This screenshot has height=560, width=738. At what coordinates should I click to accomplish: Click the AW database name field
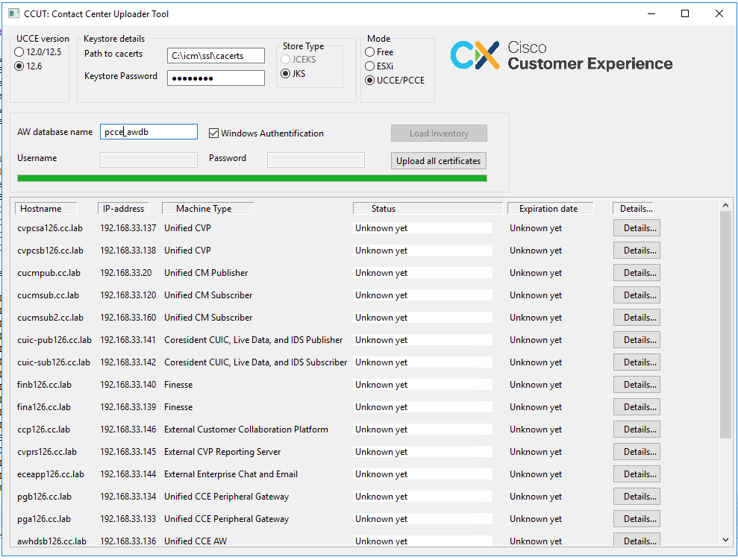148,132
